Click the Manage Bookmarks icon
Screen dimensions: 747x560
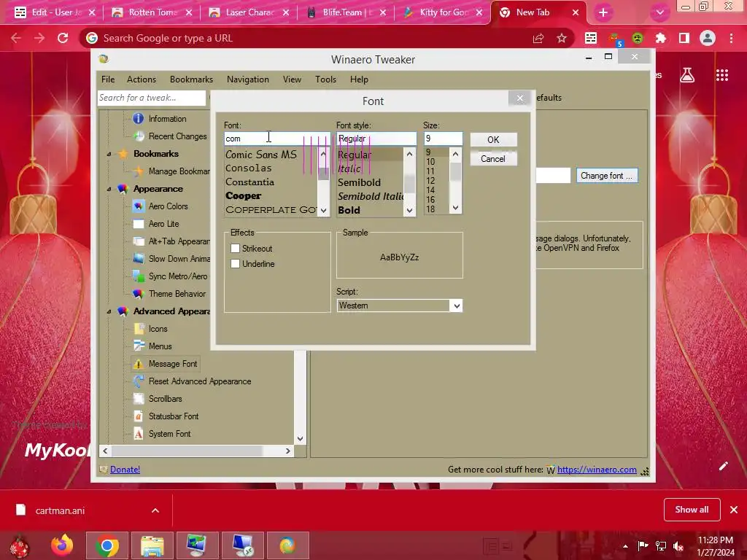coord(138,171)
